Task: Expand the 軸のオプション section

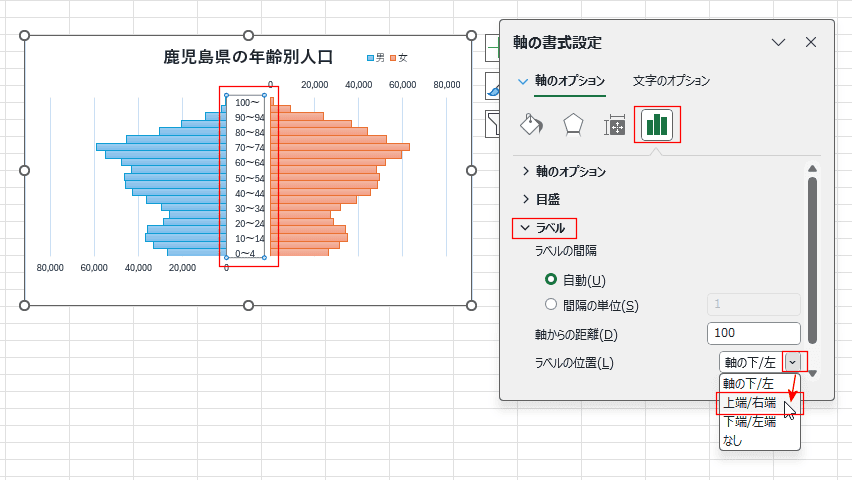Action: [564, 171]
